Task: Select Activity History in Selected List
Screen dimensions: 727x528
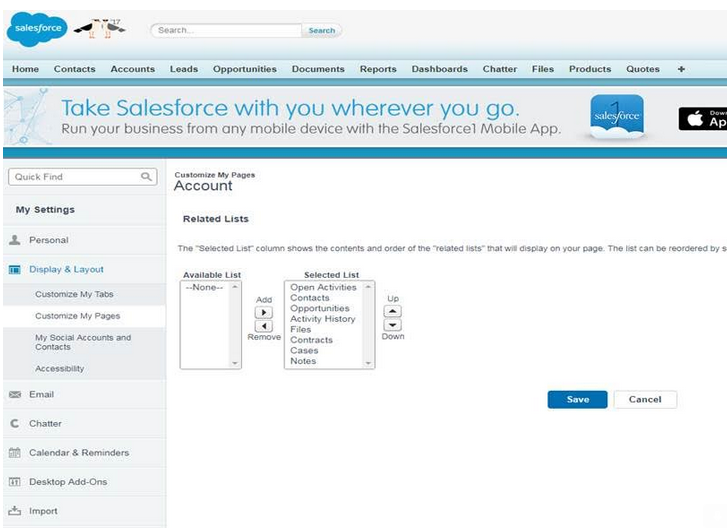Action: pos(323,319)
